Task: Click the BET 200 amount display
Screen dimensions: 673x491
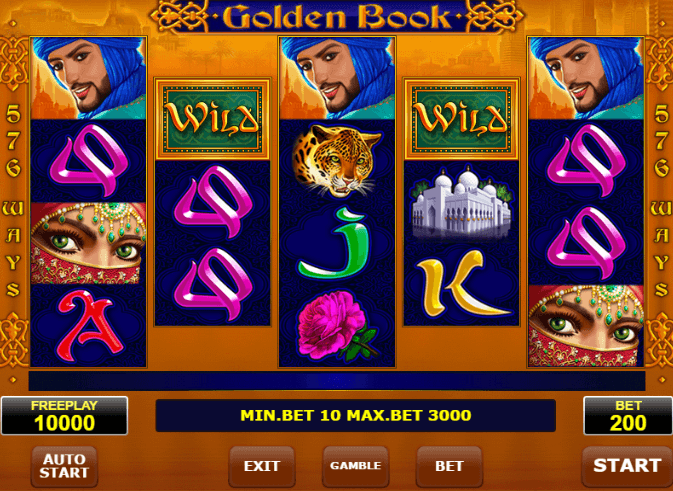Action: click(628, 416)
